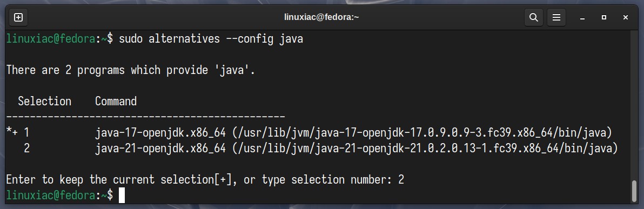Click the java-21-openjdk.x86_64 entry text
Viewport: 644px width, 209px height.
160,148
